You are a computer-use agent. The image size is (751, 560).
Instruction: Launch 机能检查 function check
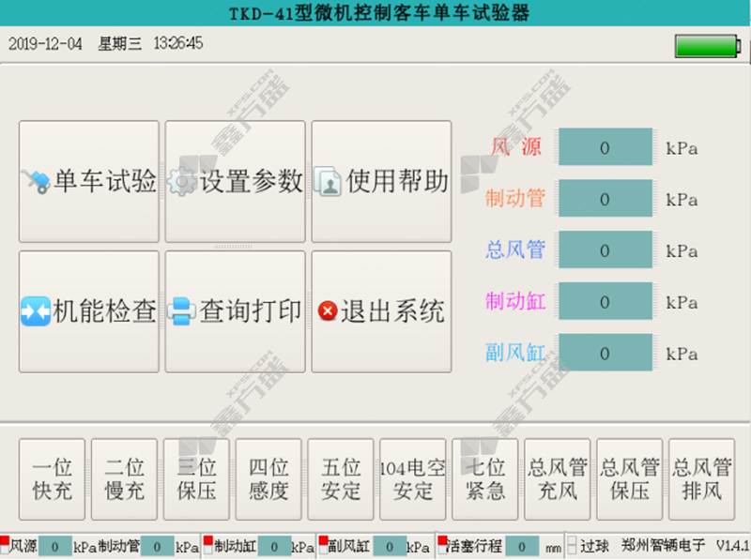pyautogui.click(x=89, y=311)
